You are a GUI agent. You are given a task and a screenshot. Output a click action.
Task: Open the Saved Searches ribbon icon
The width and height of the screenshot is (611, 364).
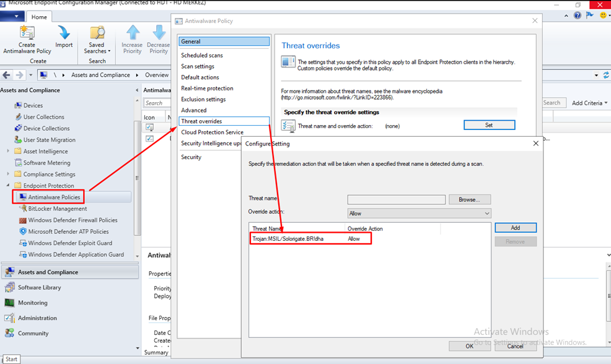(97, 33)
